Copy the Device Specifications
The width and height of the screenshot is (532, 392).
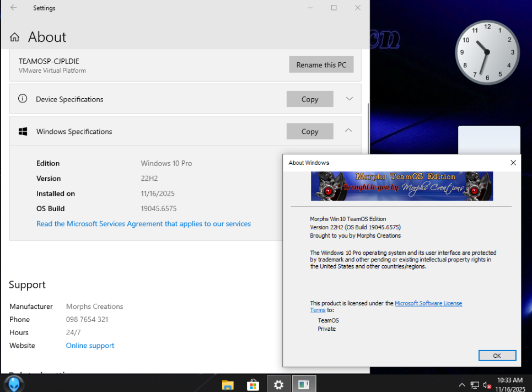pyautogui.click(x=310, y=99)
